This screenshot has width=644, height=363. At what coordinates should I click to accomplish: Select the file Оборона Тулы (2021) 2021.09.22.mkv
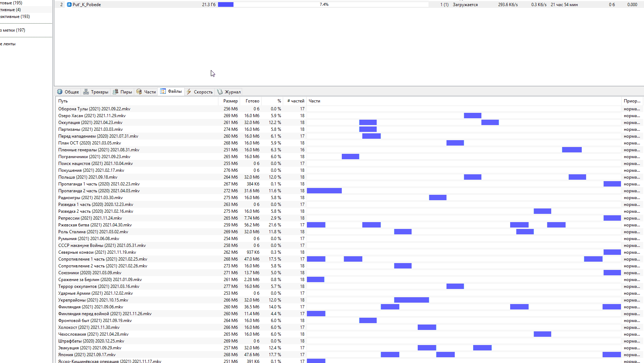click(94, 109)
